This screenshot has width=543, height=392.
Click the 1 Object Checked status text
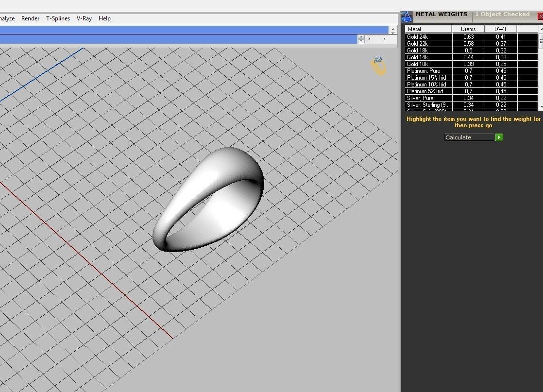pyautogui.click(x=502, y=14)
